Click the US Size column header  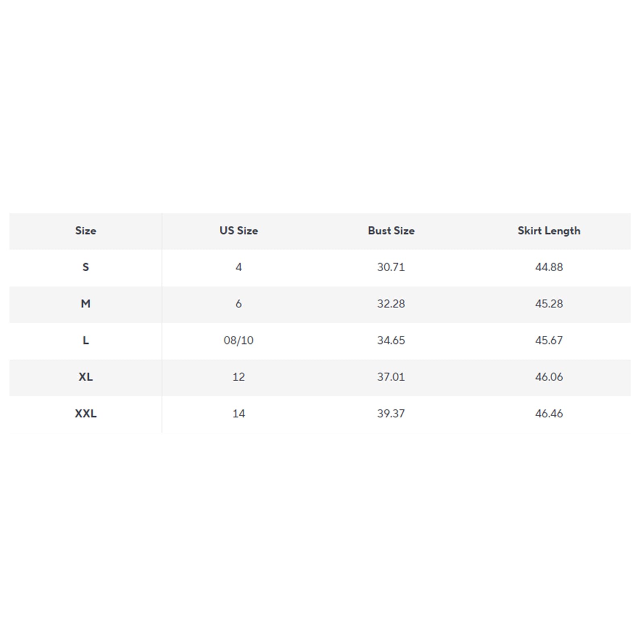239,231
